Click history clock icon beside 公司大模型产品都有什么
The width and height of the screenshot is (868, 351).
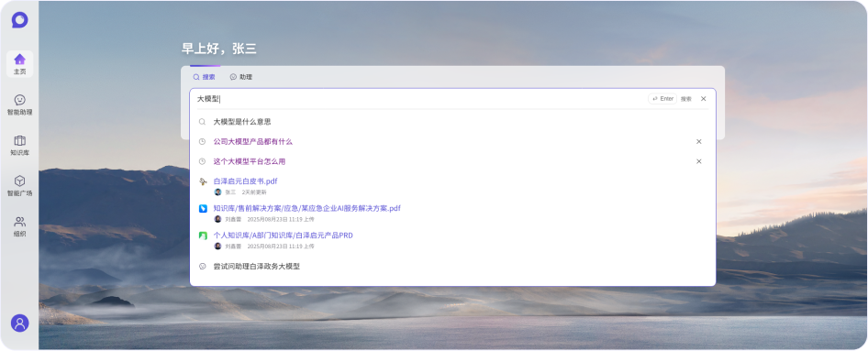[x=202, y=141]
